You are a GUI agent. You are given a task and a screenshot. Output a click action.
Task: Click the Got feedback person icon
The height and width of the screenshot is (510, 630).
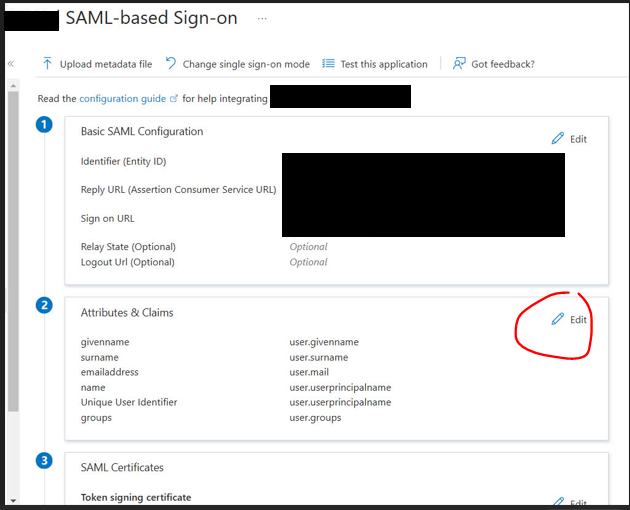[459, 63]
